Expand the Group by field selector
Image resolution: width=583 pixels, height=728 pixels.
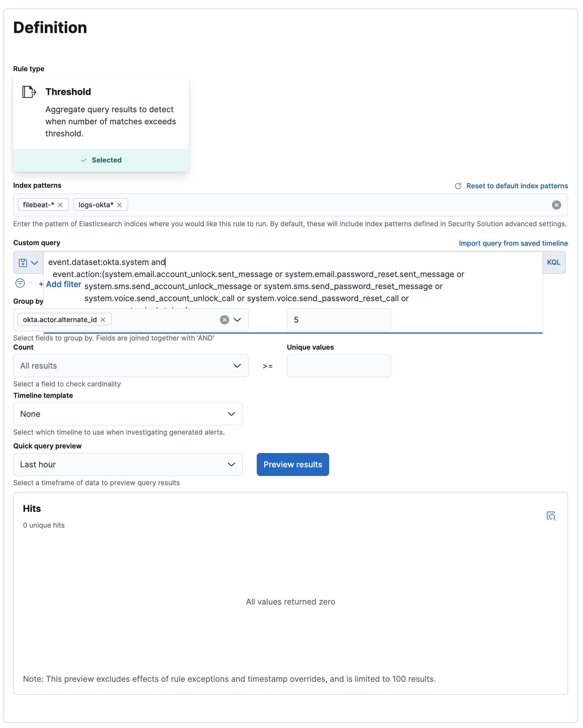click(x=238, y=320)
